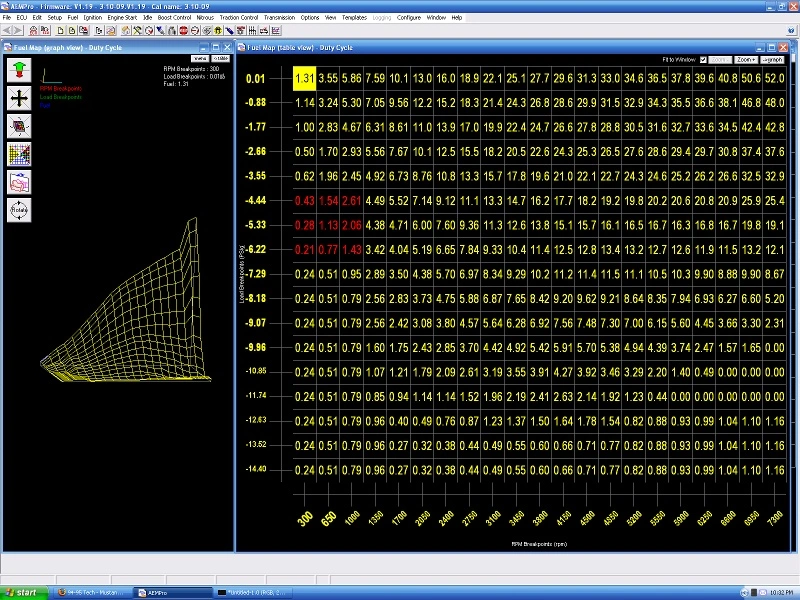Click the round gauge toolbar icon
800x600 pixels.
pos(149,31)
